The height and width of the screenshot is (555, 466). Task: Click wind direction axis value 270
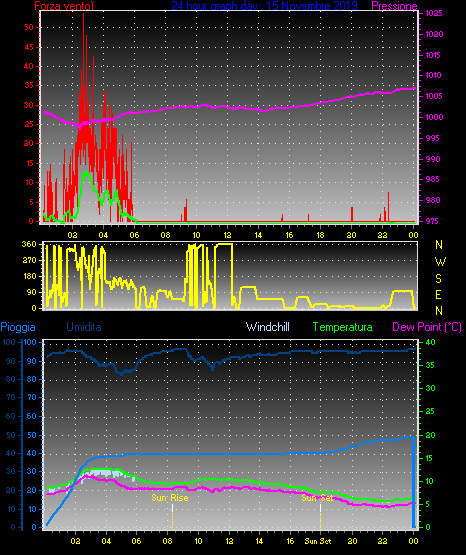coord(29,260)
